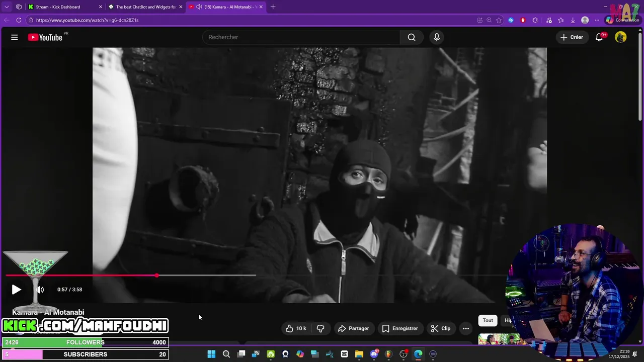
Task: Create a Clip of the video
Action: pyautogui.click(x=441, y=328)
